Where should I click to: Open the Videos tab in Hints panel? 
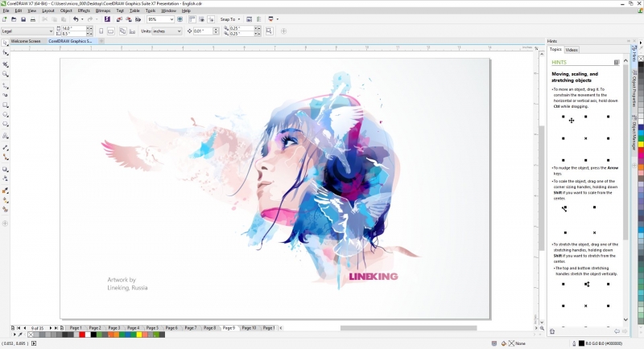(572, 49)
